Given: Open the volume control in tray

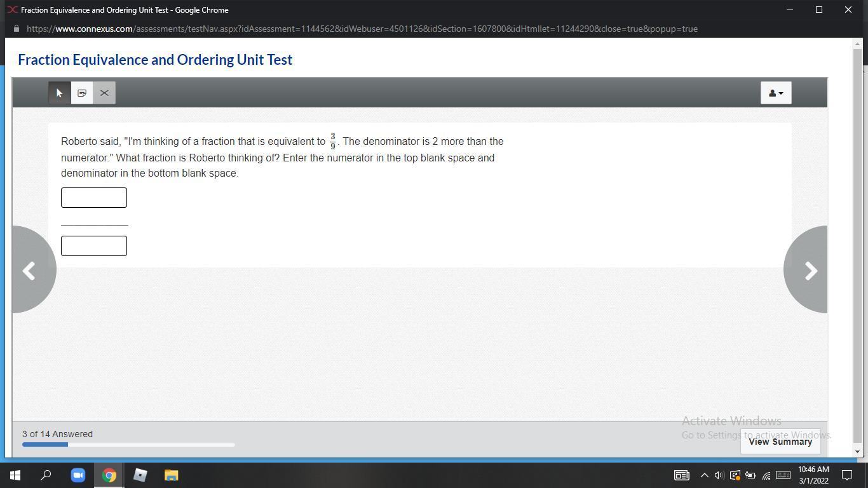Looking at the screenshot, I should pos(719,475).
